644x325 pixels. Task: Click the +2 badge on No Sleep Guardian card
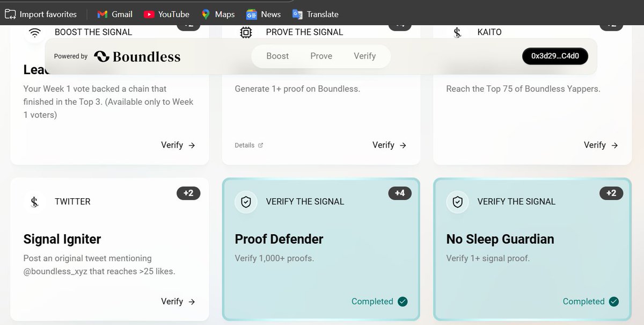pyautogui.click(x=611, y=193)
